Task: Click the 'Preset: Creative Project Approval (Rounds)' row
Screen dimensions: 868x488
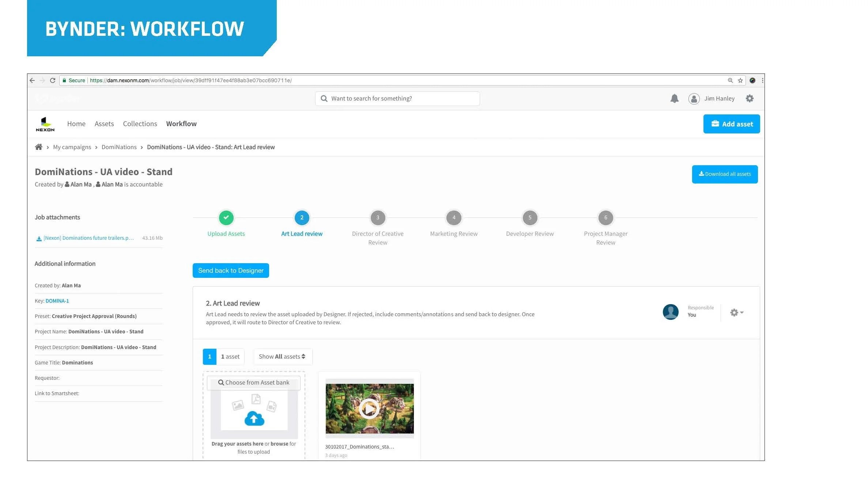Action: 98,317
